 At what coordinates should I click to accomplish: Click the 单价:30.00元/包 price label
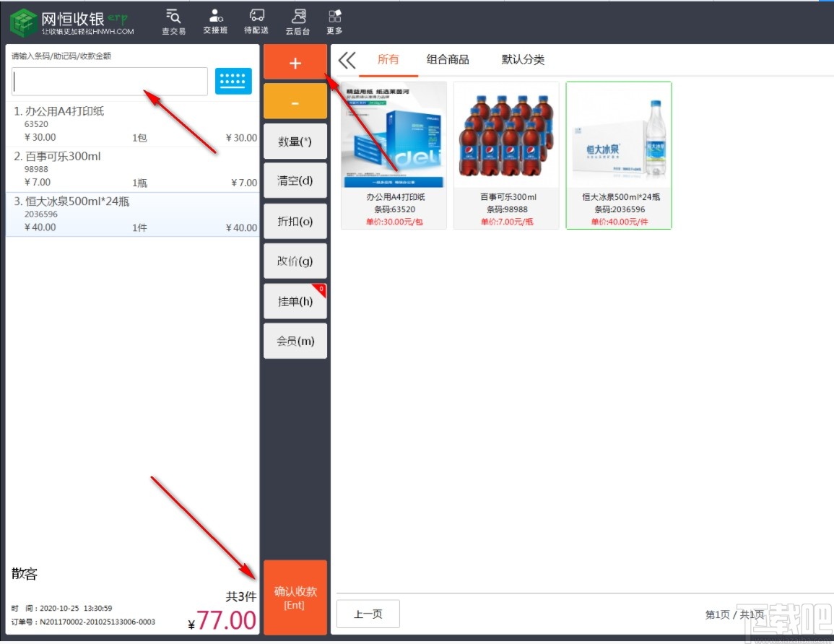(394, 222)
